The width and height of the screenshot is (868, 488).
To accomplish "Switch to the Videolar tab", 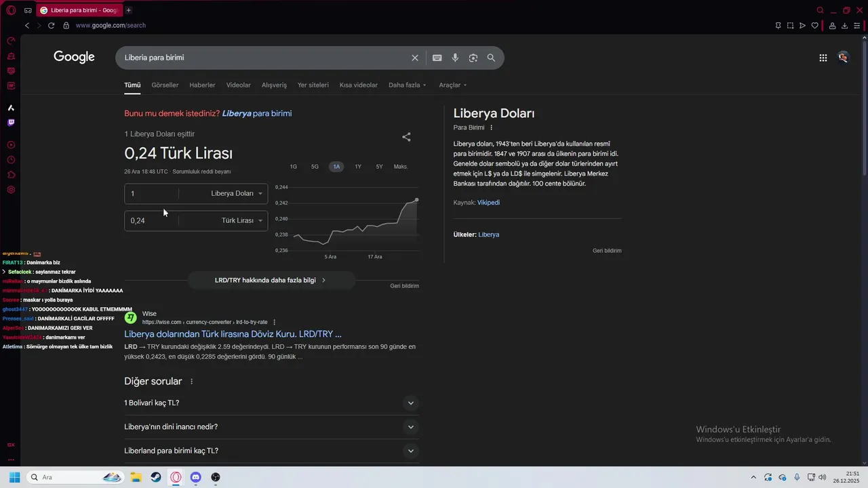I will [x=239, y=85].
